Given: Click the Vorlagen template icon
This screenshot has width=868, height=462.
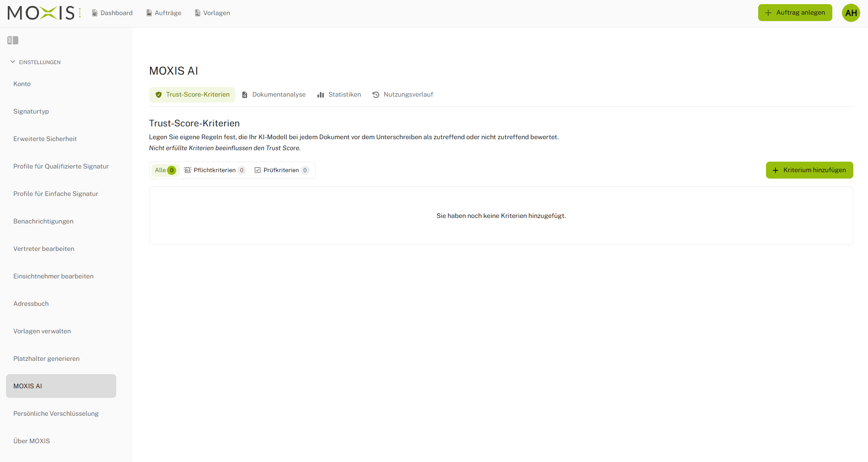Looking at the screenshot, I should [x=198, y=13].
